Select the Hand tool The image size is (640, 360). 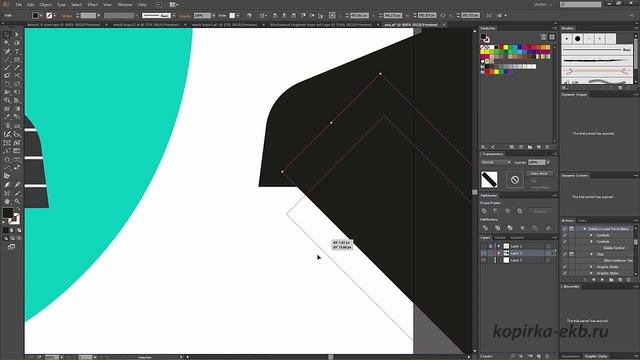coord(7,201)
